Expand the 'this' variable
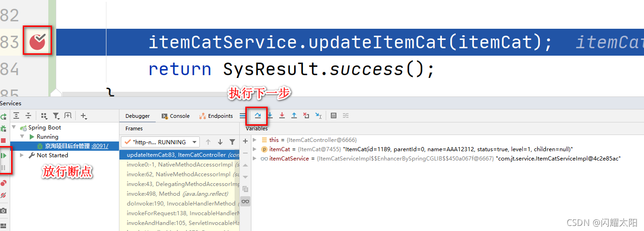The height and width of the screenshot is (231, 644). (255, 140)
